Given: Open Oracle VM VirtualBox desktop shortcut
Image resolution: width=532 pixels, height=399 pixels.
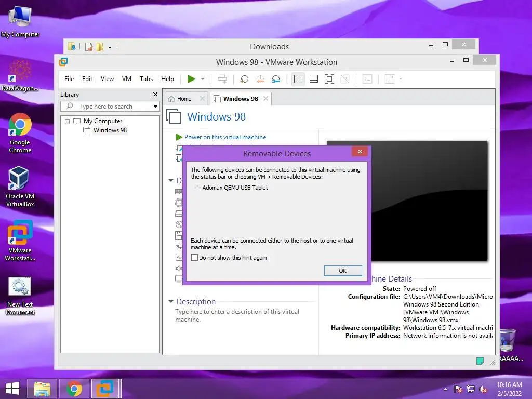Looking at the screenshot, I should click(x=20, y=187).
